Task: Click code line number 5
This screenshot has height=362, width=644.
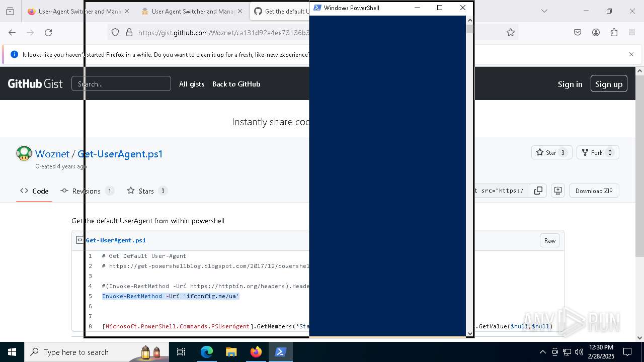Action: [91, 296]
